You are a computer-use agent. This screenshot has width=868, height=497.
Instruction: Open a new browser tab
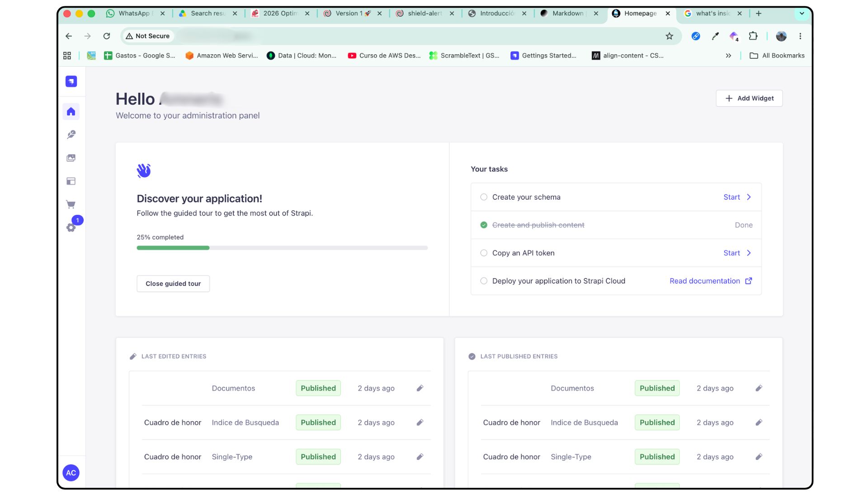[x=759, y=14]
